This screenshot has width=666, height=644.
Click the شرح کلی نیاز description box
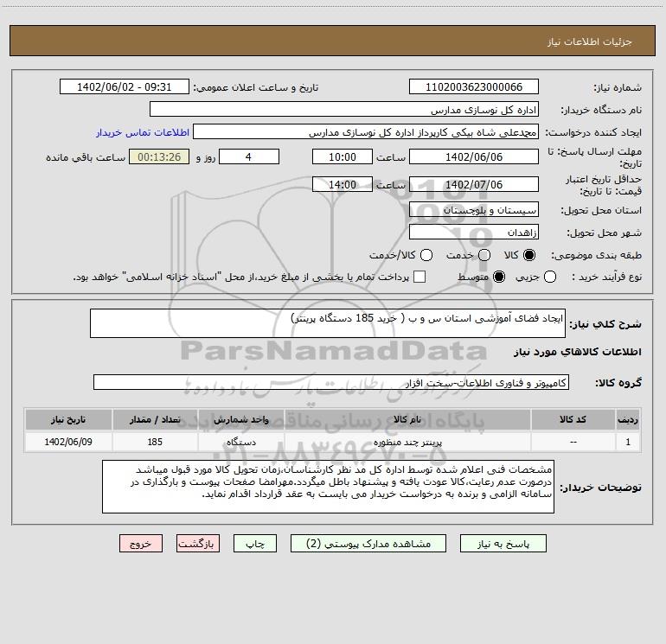[x=328, y=323]
